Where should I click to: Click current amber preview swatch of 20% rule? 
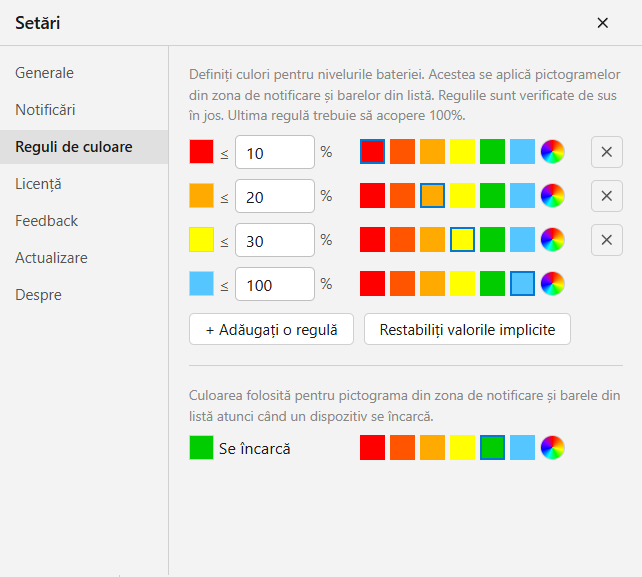[201, 196]
